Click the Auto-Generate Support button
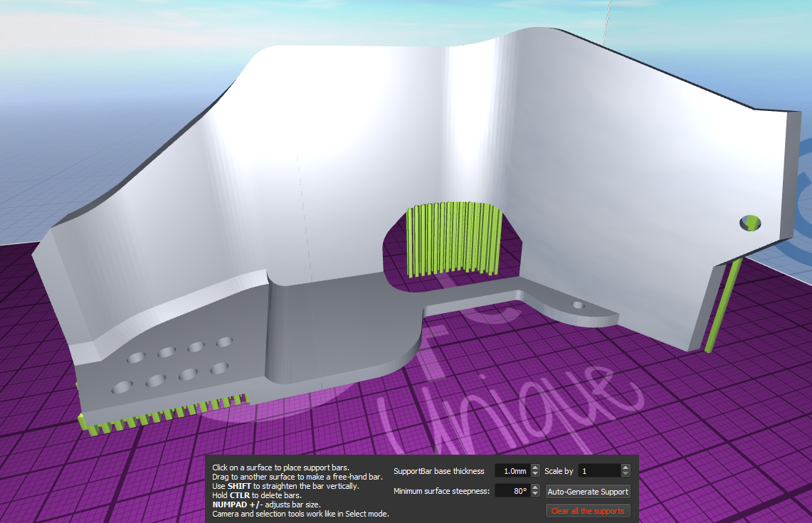 click(x=588, y=492)
